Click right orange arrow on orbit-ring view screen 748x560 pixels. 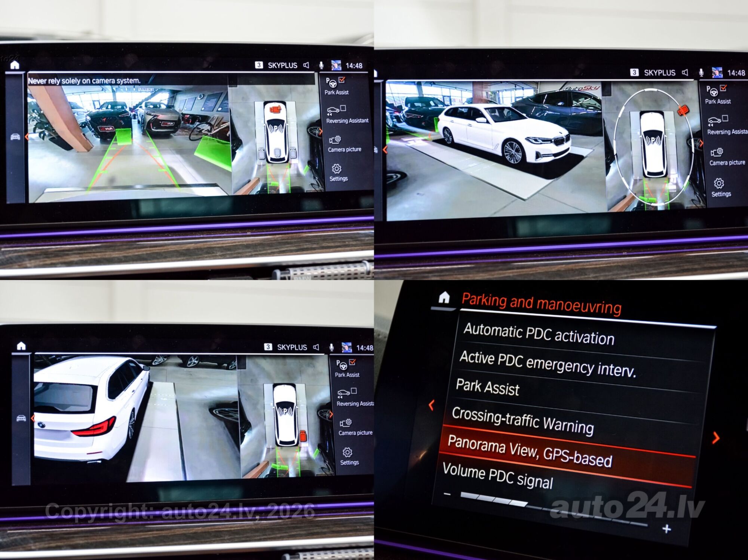(702, 143)
